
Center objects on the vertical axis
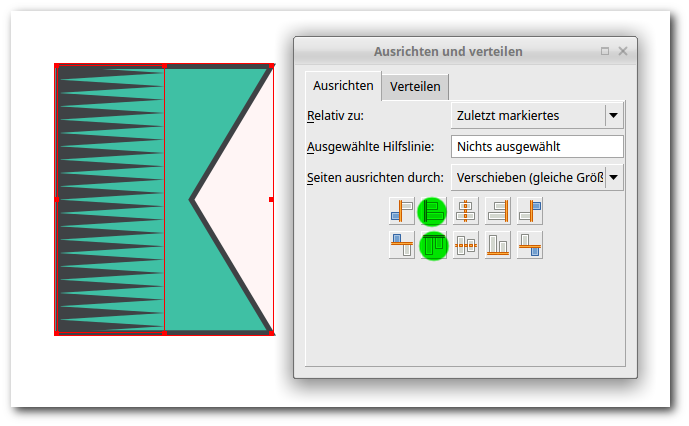click(x=465, y=211)
